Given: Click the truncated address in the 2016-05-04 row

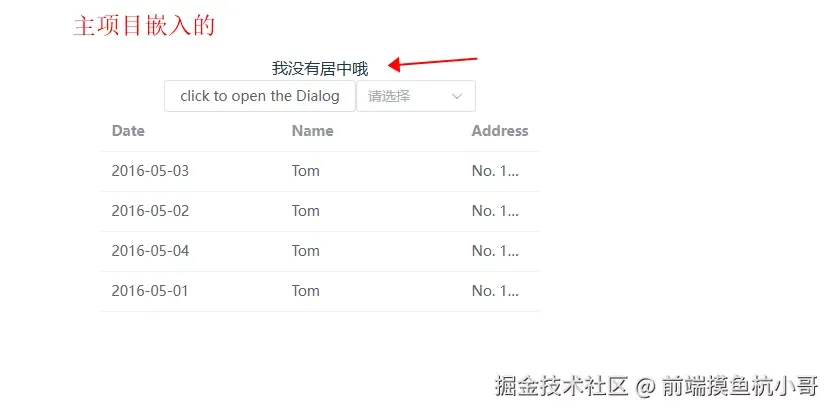Looking at the screenshot, I should coord(495,251).
